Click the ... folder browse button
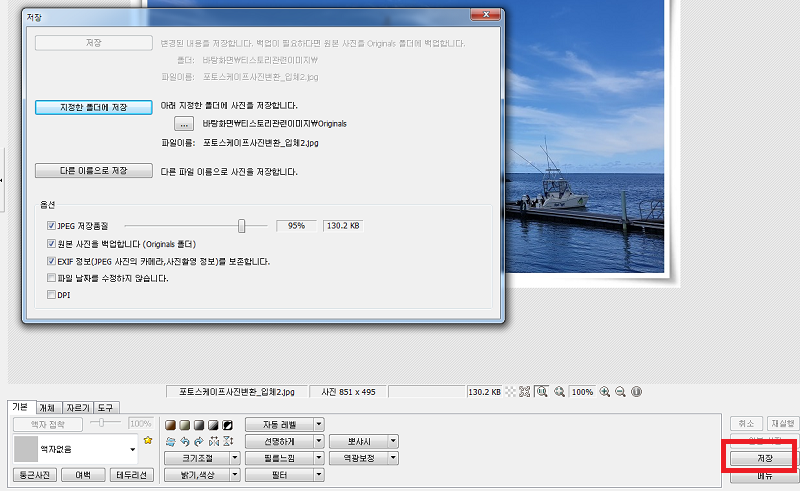This screenshot has width=800, height=491. (x=184, y=124)
